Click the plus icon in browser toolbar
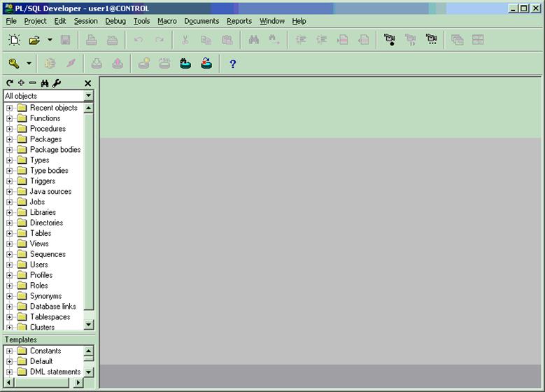 (21, 83)
